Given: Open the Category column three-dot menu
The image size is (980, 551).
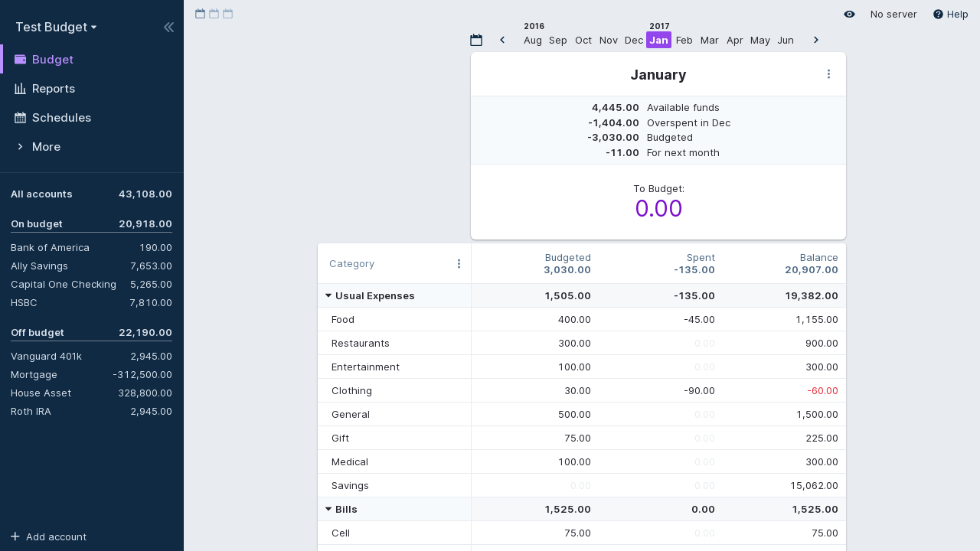Looking at the screenshot, I should (x=459, y=264).
